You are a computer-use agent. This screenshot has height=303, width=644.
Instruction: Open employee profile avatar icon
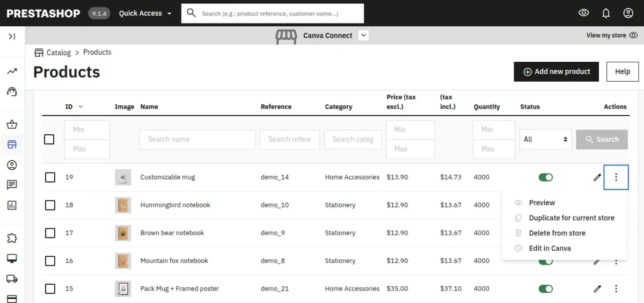[x=628, y=13]
